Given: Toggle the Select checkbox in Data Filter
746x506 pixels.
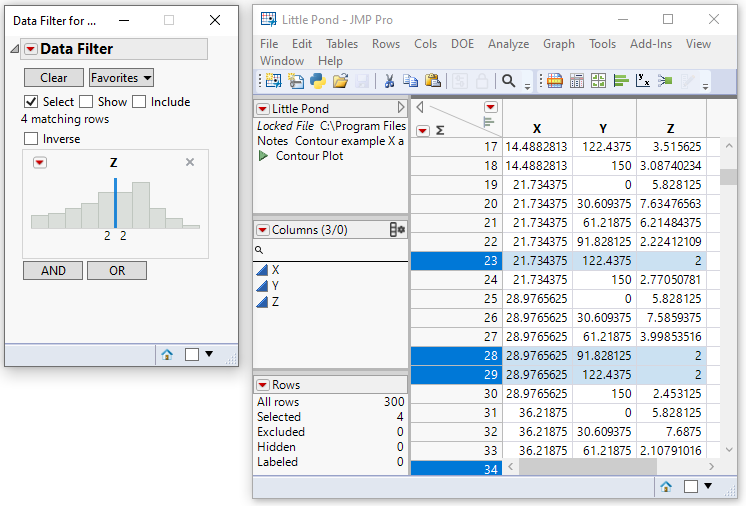Looking at the screenshot, I should 31,101.
